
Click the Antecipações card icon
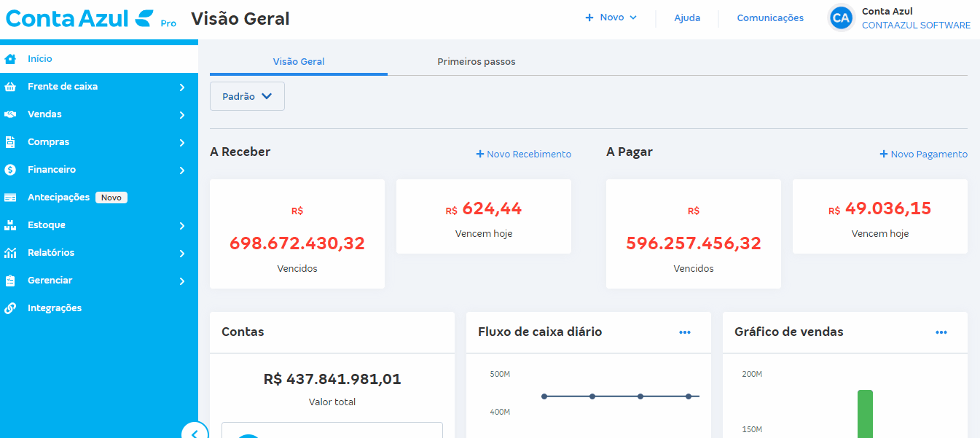click(x=10, y=198)
